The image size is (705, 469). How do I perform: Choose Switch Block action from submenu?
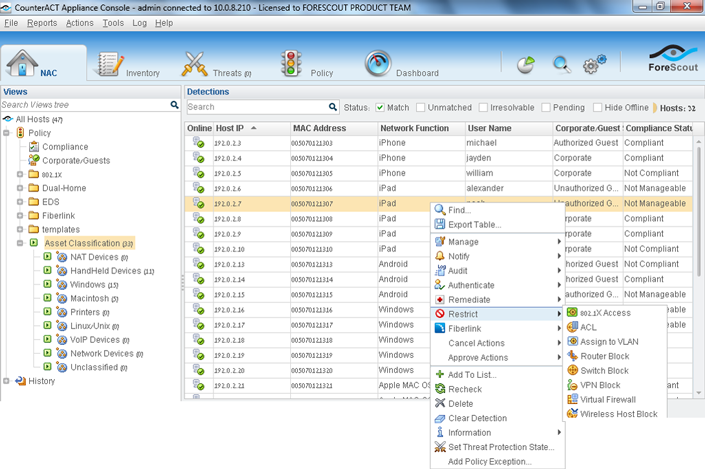click(604, 370)
